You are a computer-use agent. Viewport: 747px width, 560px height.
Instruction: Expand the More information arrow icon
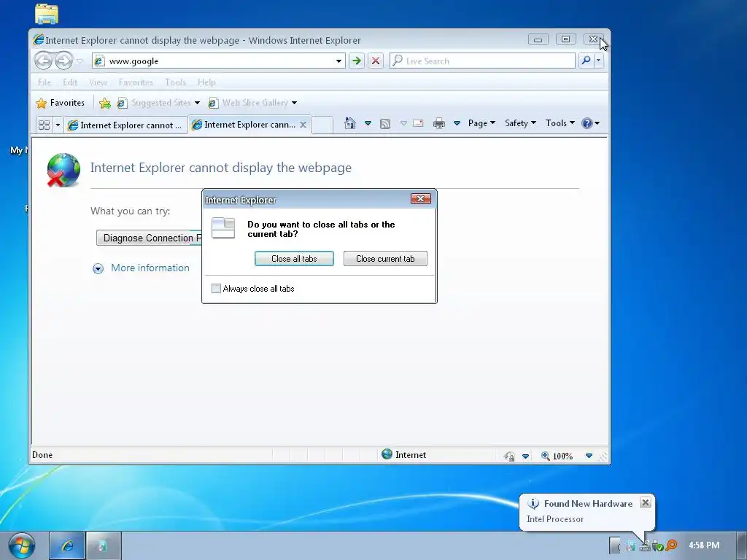pyautogui.click(x=98, y=268)
